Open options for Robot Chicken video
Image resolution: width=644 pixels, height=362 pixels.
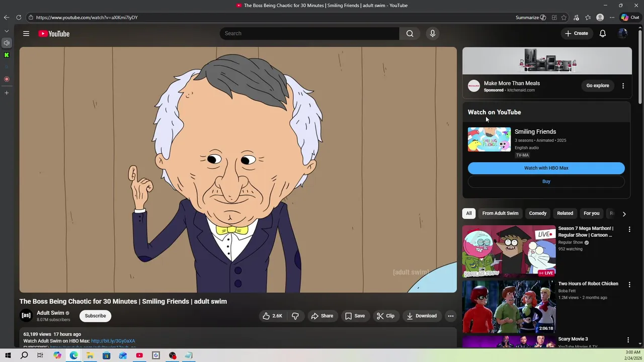(629, 285)
